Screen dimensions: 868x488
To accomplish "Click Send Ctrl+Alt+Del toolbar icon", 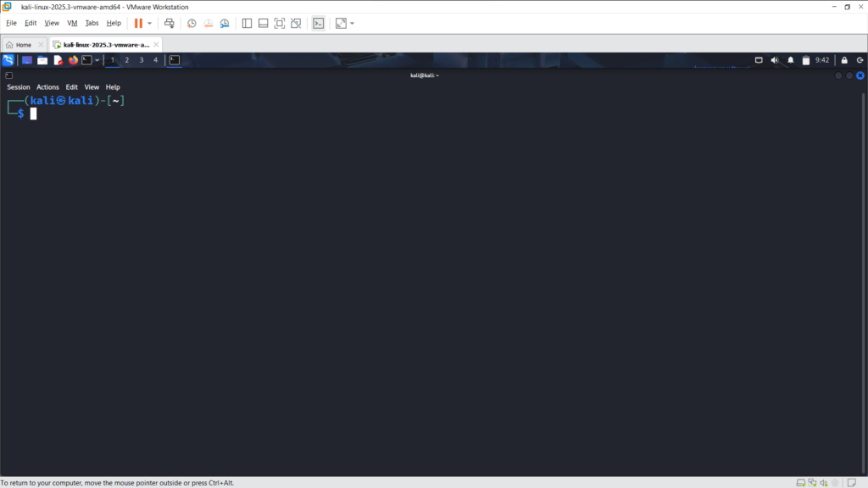I will pyautogui.click(x=170, y=23).
